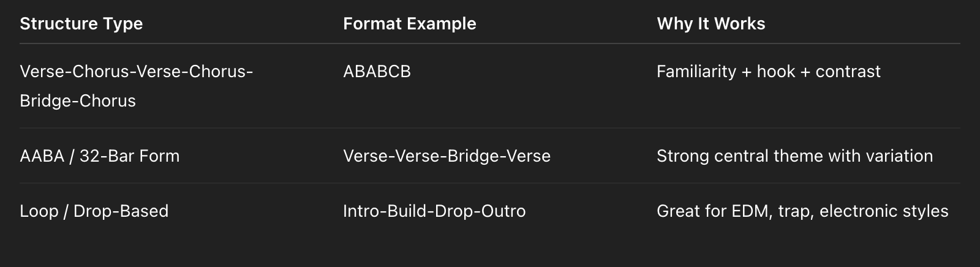Viewport: 980px width, 267px height.
Task: Click the word Drop-Based in third row
Action: [121, 211]
